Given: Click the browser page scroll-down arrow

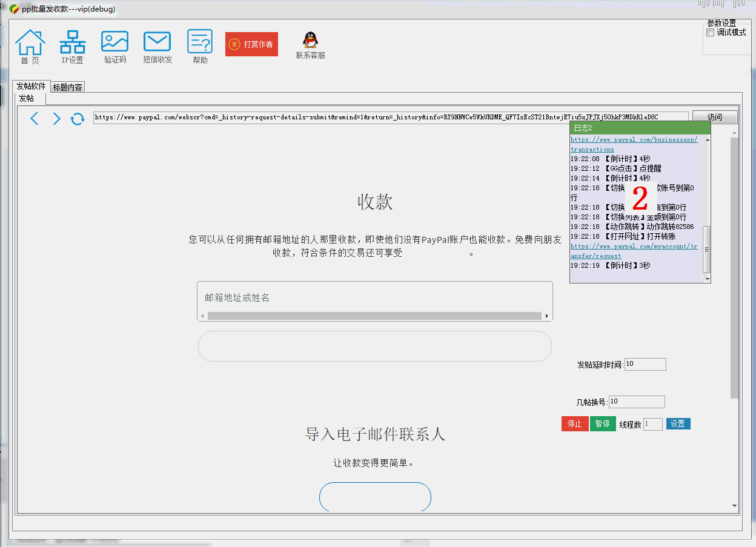Looking at the screenshot, I should 735,506.
